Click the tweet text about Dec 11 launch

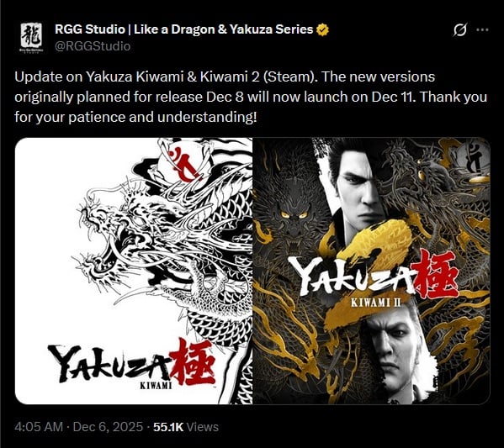click(x=251, y=97)
